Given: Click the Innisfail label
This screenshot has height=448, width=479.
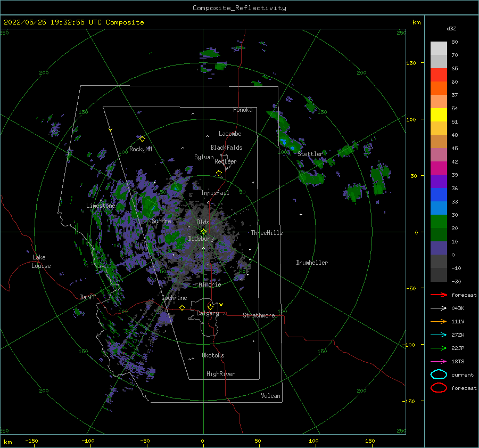Looking at the screenshot, I should (215, 193).
